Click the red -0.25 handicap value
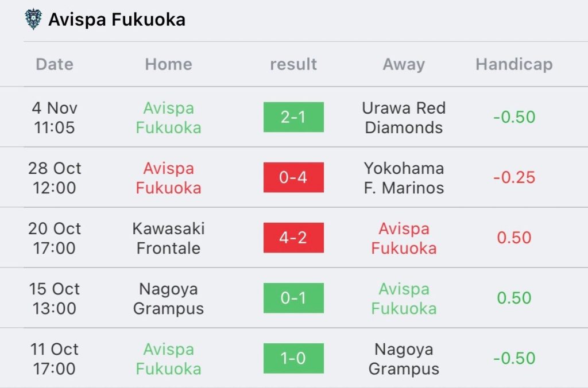This screenshot has height=388, width=588. click(x=514, y=177)
